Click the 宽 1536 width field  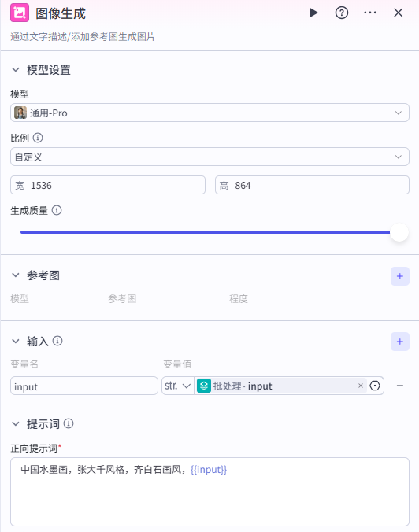108,185
